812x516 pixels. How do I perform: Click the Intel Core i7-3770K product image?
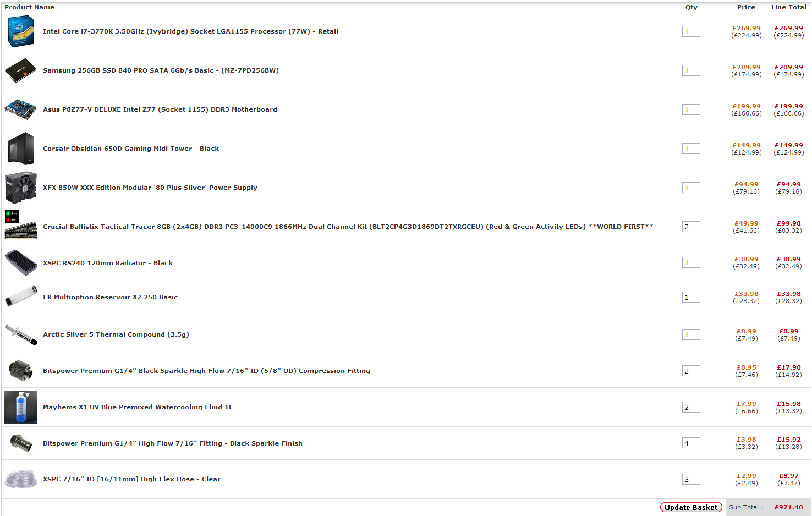21,31
